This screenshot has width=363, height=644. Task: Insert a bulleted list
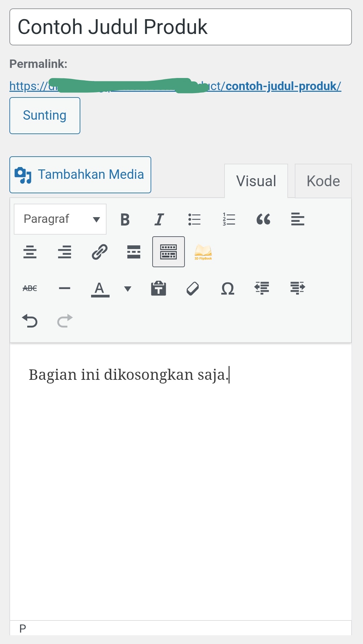tap(194, 219)
